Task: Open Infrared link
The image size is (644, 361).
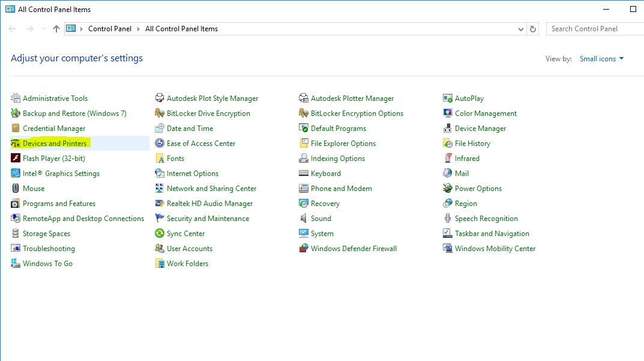Action: (x=467, y=159)
